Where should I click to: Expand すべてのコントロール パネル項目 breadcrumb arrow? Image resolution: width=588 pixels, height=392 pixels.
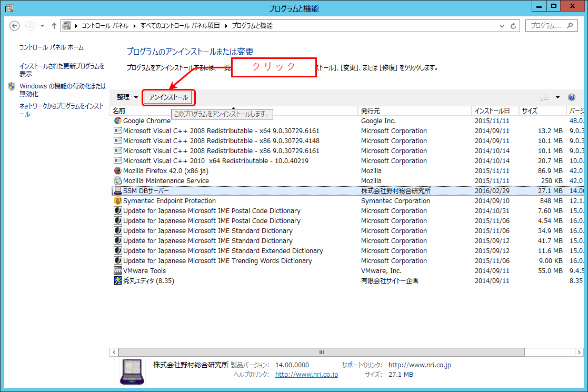click(226, 25)
